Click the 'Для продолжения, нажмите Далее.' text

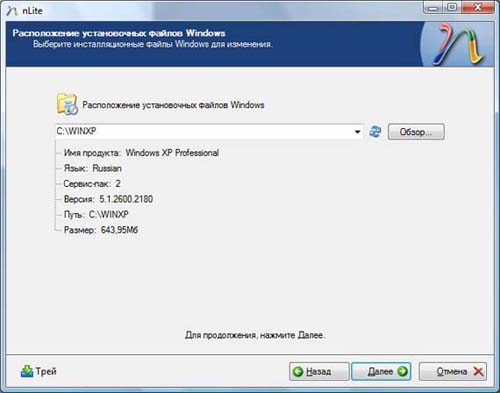tap(255, 335)
